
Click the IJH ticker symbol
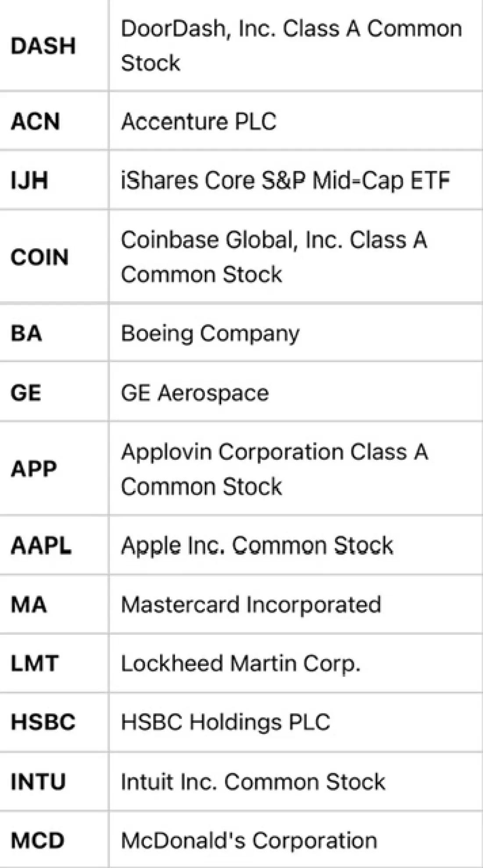pos(29,181)
